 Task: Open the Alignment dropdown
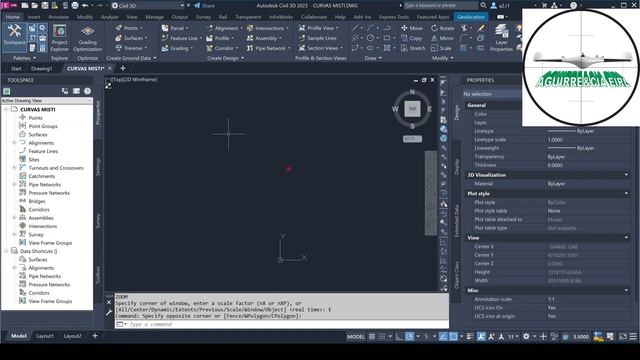pos(224,28)
